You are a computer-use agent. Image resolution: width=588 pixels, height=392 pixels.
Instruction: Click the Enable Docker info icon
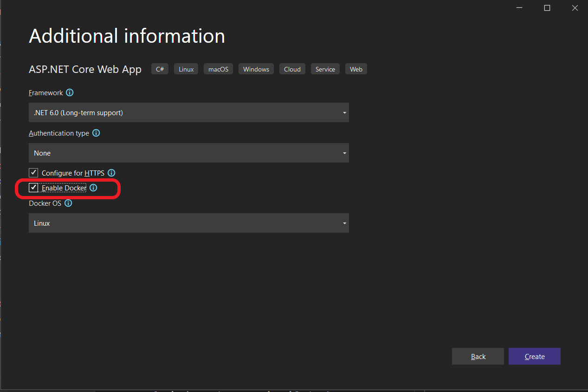pyautogui.click(x=93, y=188)
